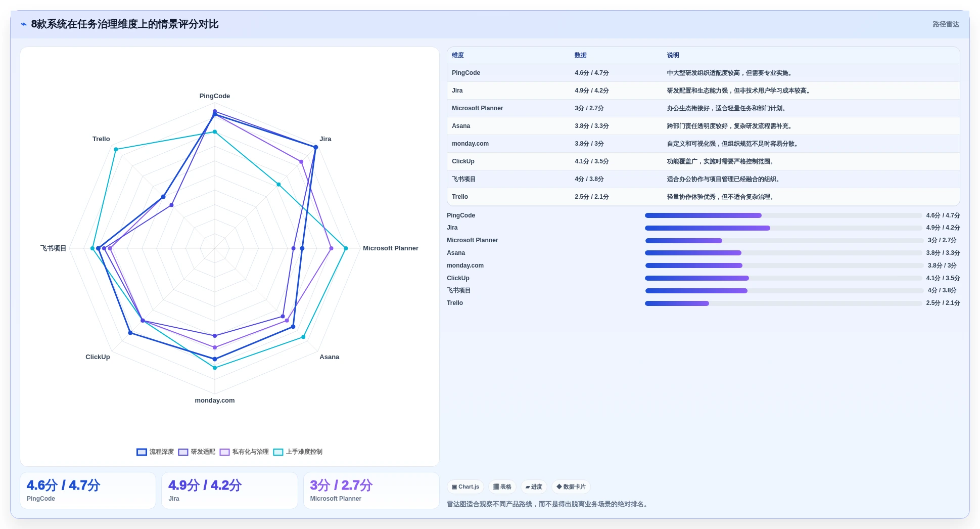Click the Microsoft Planner progress bar

pos(784,241)
